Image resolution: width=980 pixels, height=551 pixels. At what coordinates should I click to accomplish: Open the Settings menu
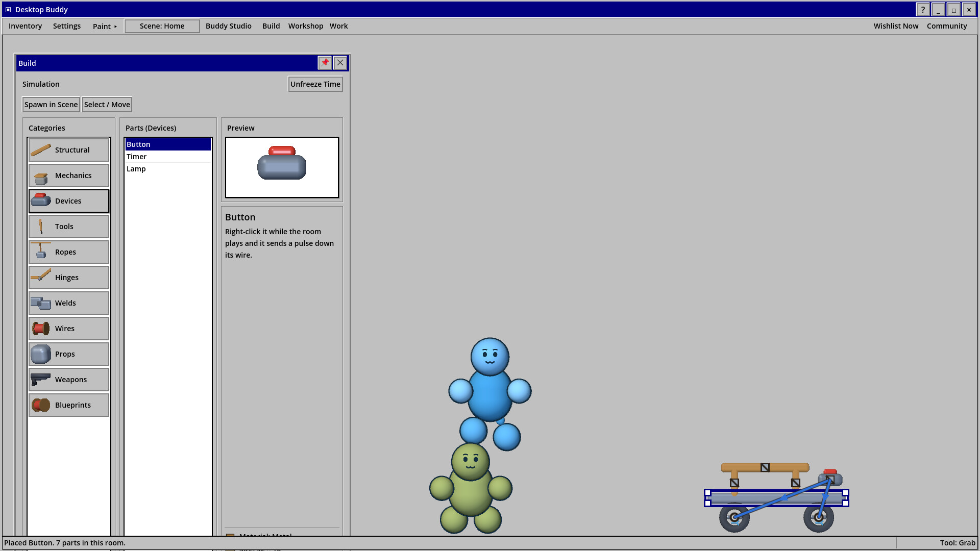[x=67, y=26]
